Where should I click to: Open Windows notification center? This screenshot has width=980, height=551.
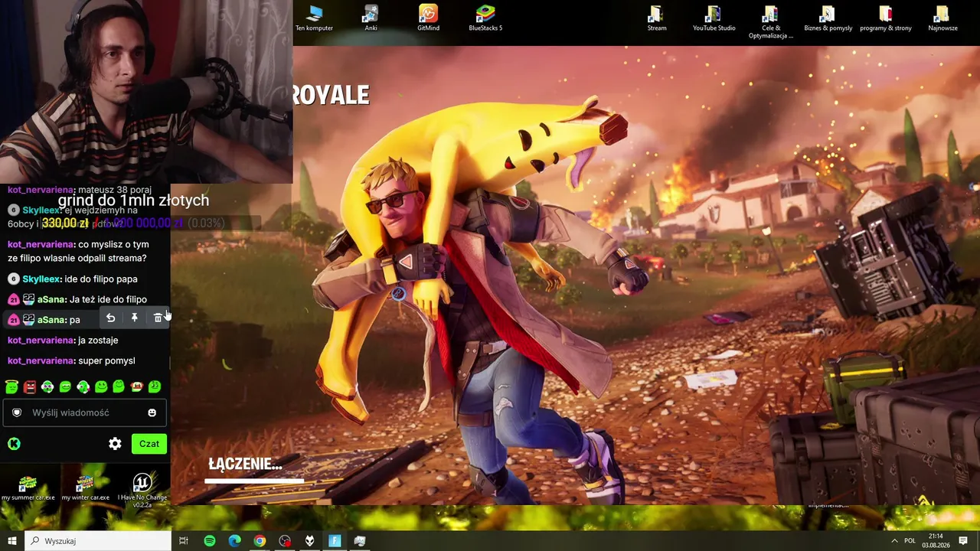point(963,541)
